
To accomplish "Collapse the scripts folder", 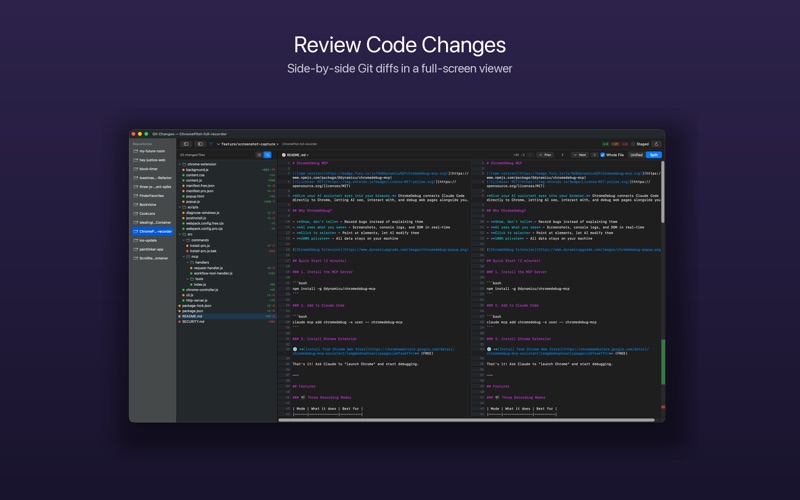I will (180, 207).
